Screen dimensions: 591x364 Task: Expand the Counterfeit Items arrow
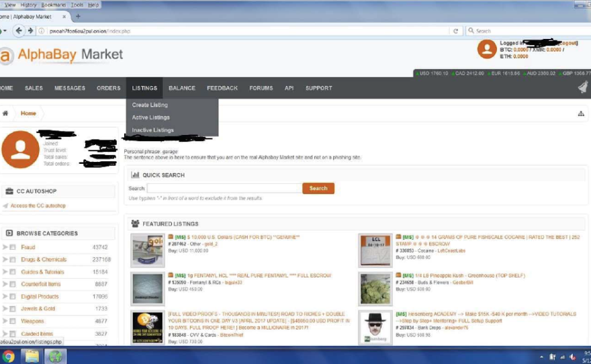(5, 284)
